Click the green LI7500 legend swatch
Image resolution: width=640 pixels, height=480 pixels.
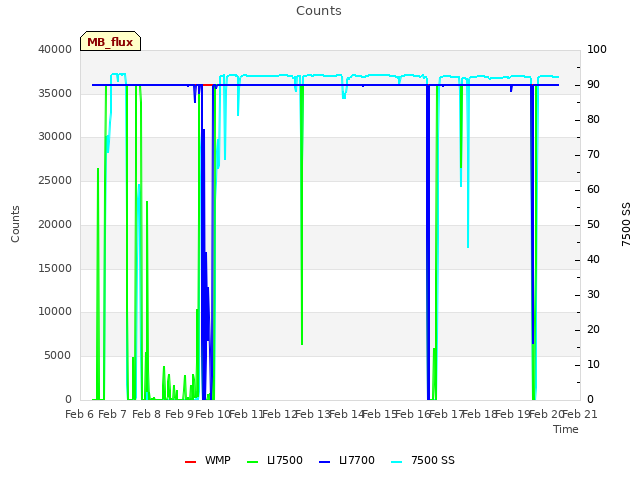click(x=253, y=462)
